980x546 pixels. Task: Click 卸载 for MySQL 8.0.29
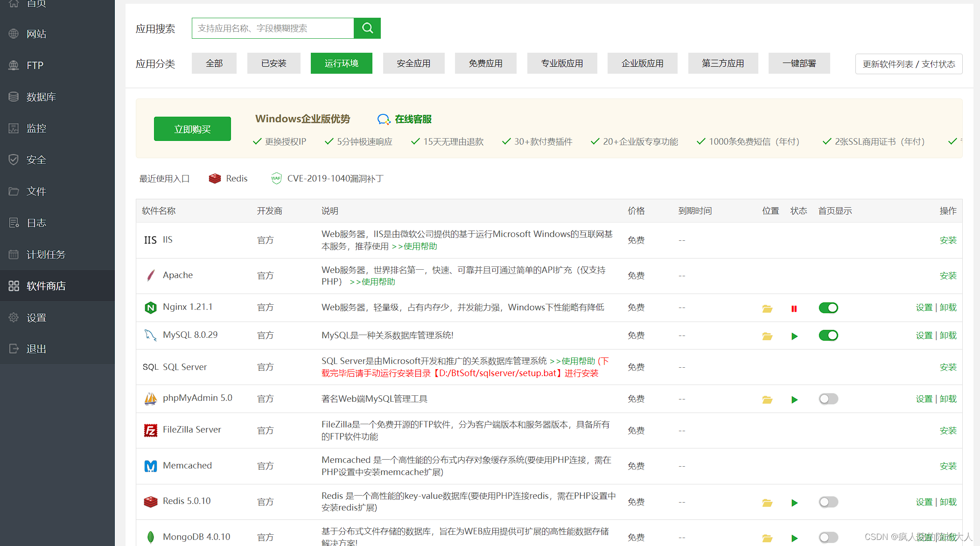[948, 336]
